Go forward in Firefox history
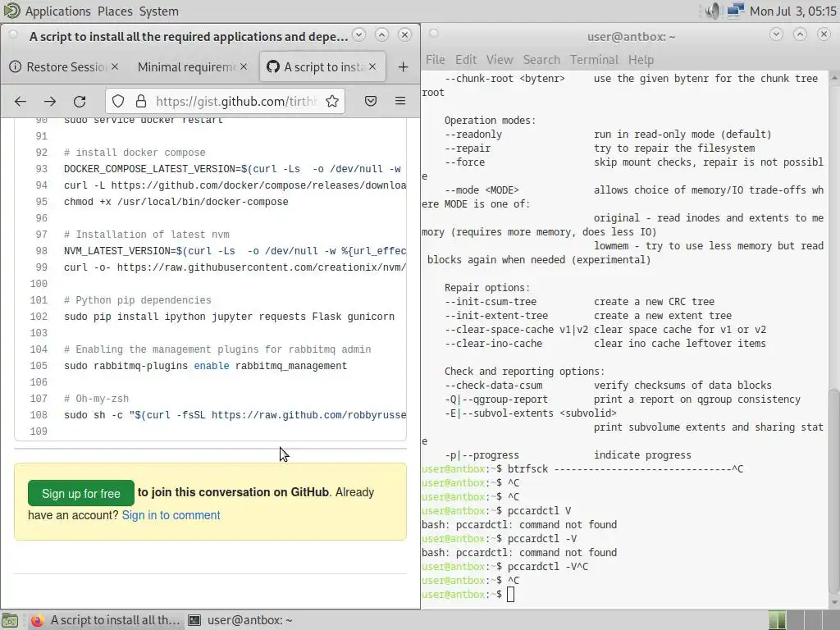The width and height of the screenshot is (840, 630). pos(50,101)
